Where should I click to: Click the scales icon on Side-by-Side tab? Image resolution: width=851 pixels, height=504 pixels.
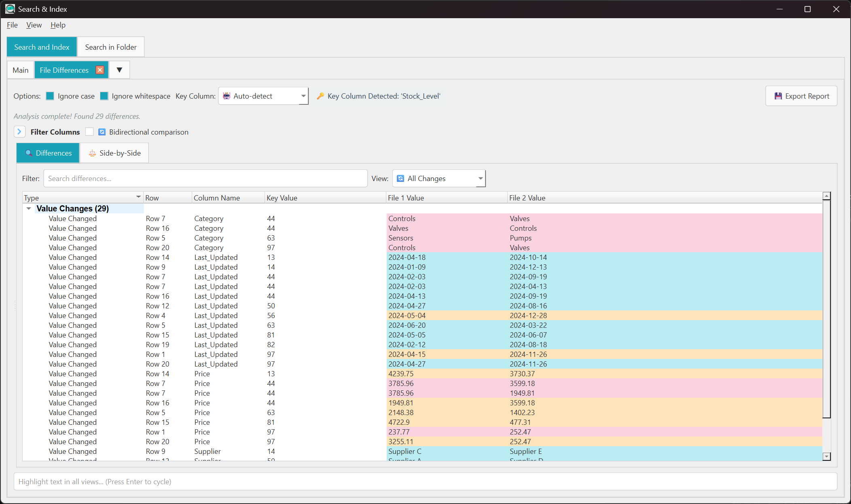tap(92, 153)
